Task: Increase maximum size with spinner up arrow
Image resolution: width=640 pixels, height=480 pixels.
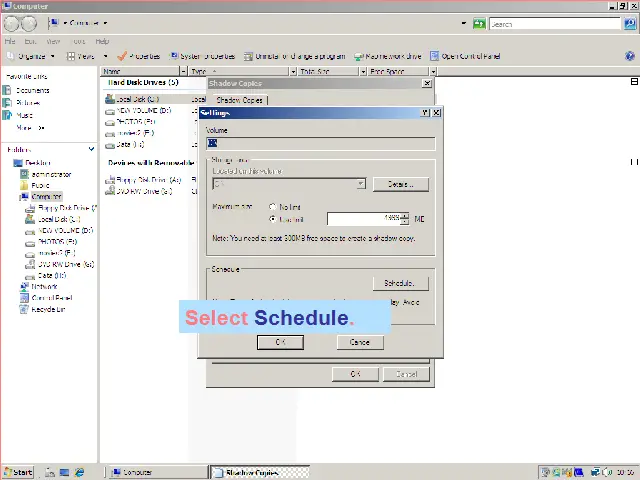Action: [404, 216]
